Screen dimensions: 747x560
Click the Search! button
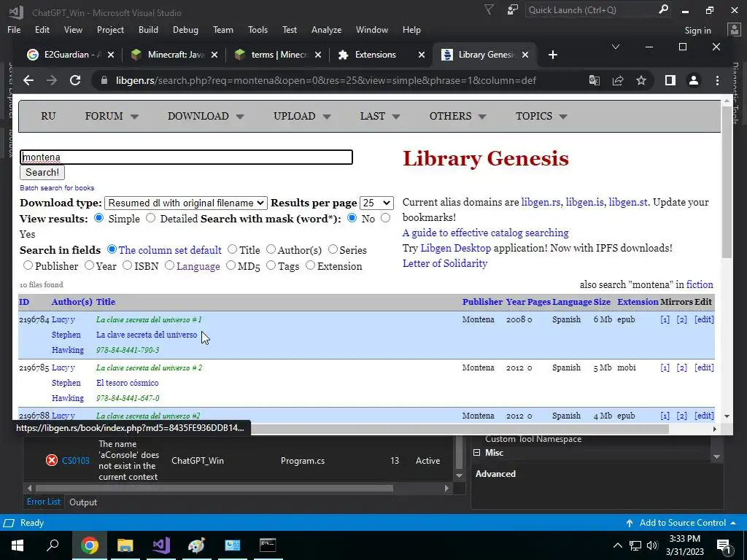tap(42, 172)
